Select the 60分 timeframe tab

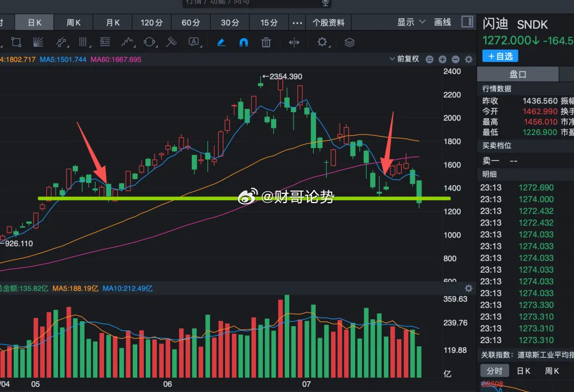click(191, 22)
